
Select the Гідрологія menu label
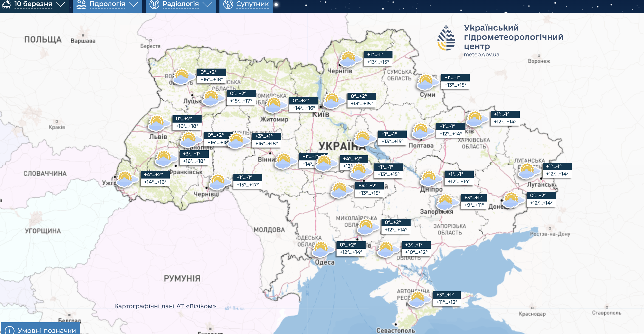click(107, 4)
